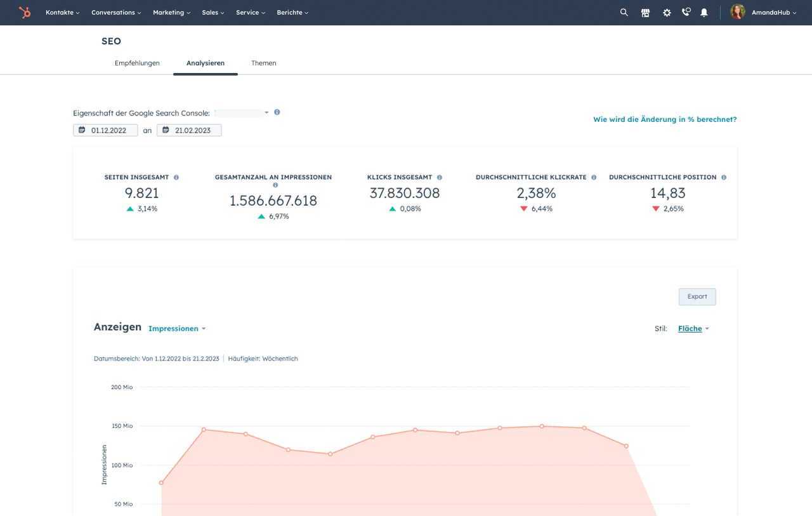Open the calling tool icon
Viewport: 812px width, 516px height.
pyautogui.click(x=686, y=12)
